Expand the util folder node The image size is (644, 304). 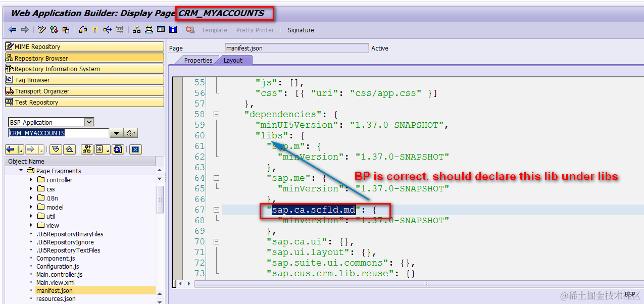point(31,216)
